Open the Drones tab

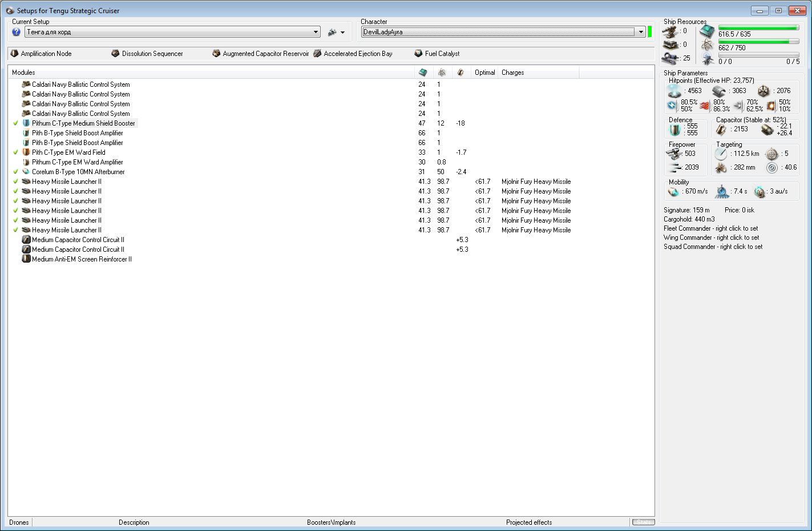pos(19,522)
